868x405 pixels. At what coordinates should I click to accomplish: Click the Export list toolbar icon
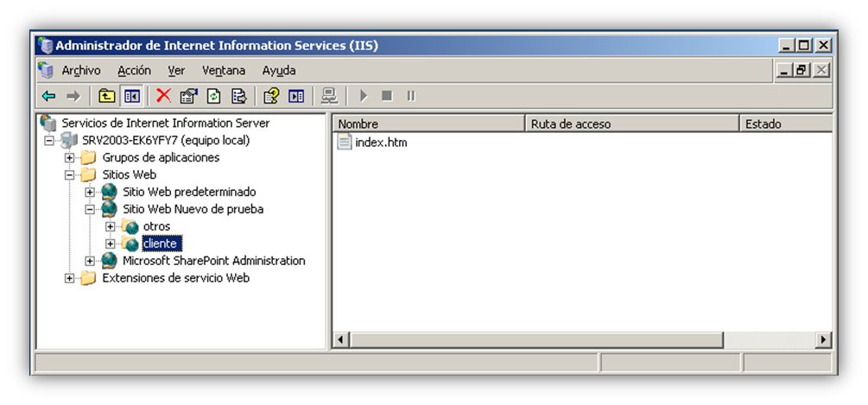point(238,96)
